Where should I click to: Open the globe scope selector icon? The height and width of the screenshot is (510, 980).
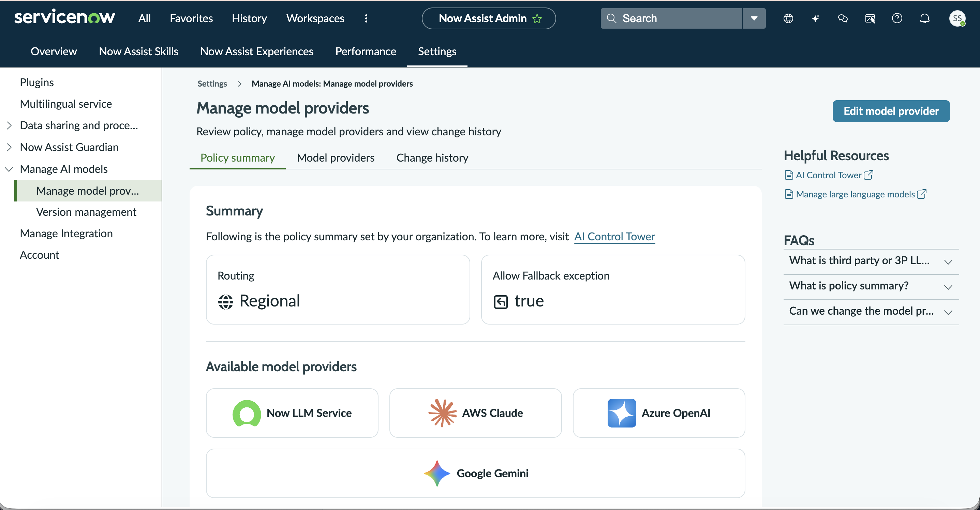pos(788,18)
